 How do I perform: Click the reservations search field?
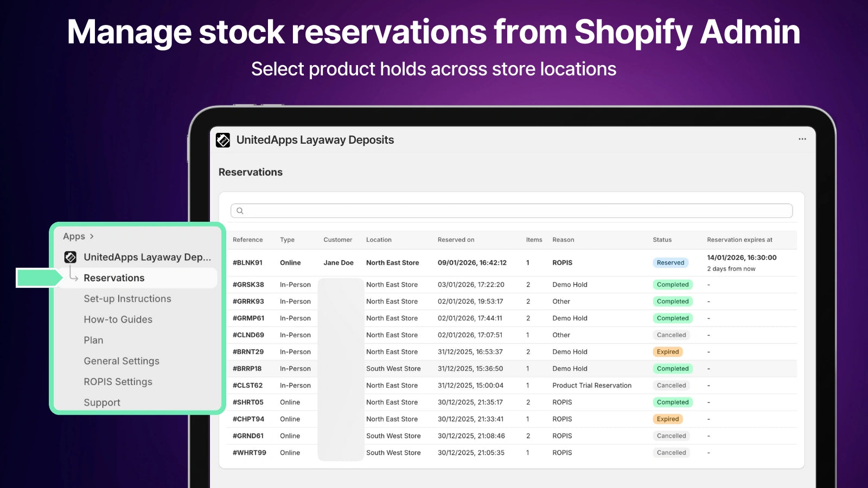[x=515, y=211]
